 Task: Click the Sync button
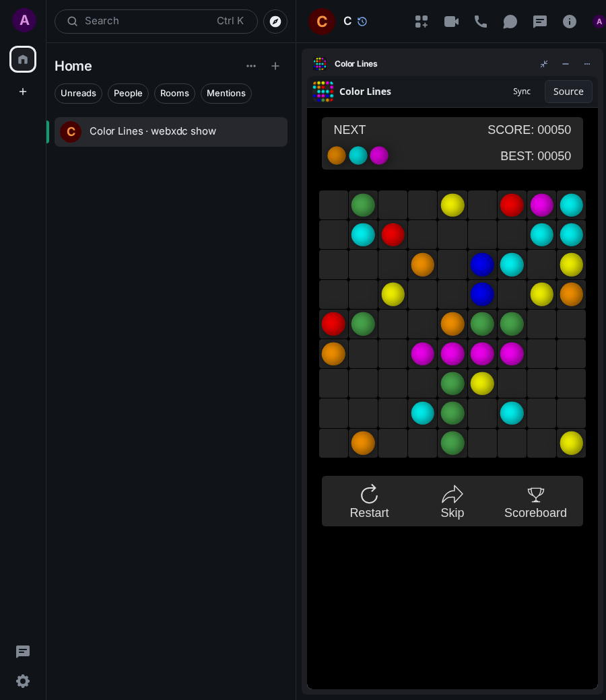click(522, 92)
